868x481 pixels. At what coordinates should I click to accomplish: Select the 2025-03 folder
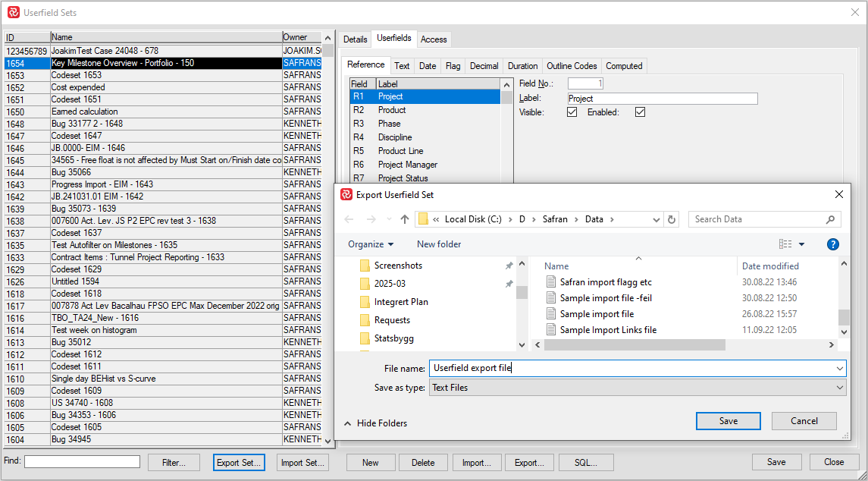pos(390,284)
